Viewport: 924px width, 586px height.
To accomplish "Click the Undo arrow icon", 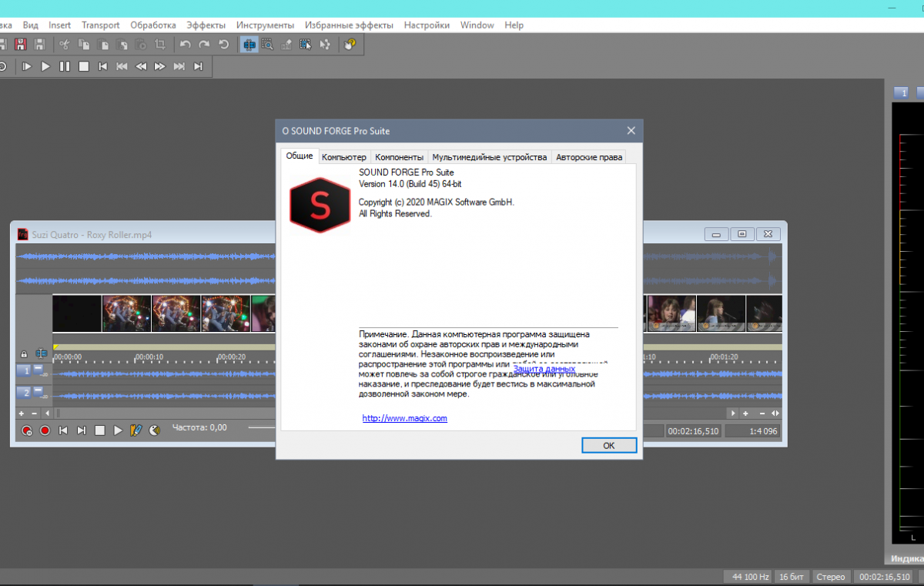I will tap(186, 45).
